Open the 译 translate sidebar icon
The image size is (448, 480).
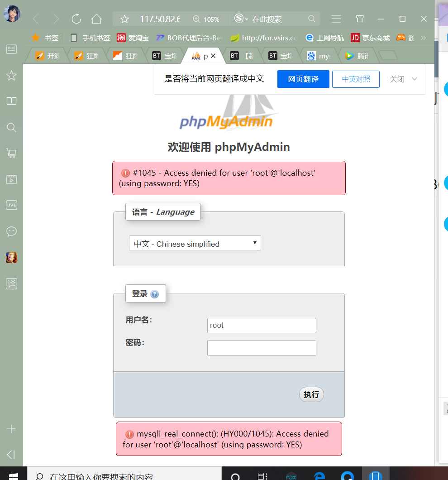click(x=12, y=284)
